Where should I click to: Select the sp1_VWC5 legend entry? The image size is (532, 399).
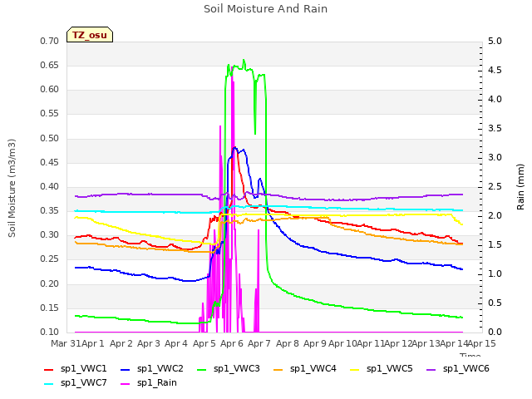[x=382, y=369]
